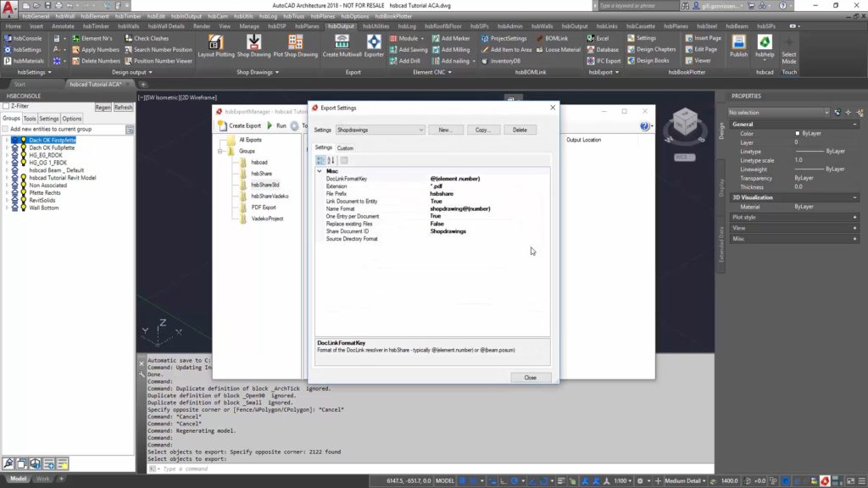
Task: Toggle visibility bulb for HG_EG_RDOK
Action: (x=23, y=156)
